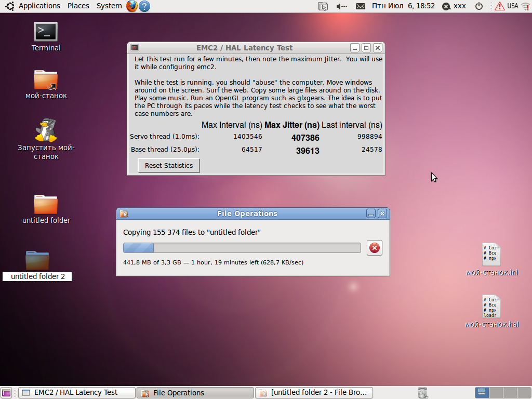Switch to the untitled folder 2 File Browser taskbar entry

click(314, 393)
